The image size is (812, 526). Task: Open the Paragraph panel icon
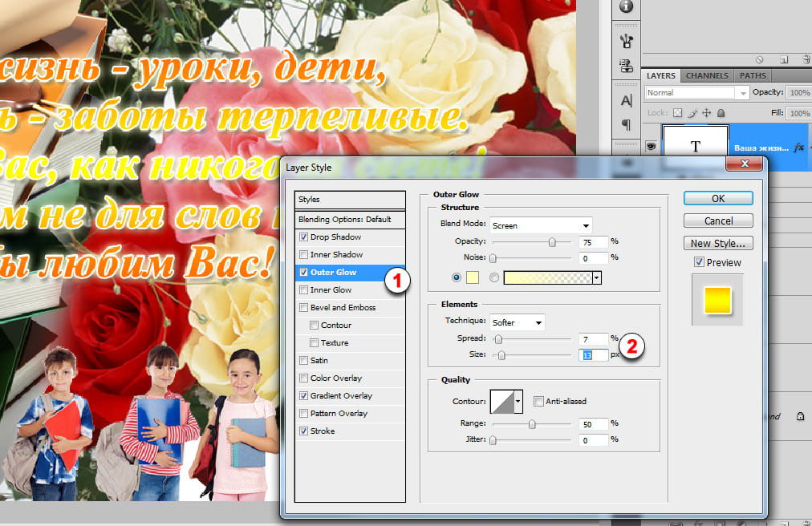(x=626, y=125)
